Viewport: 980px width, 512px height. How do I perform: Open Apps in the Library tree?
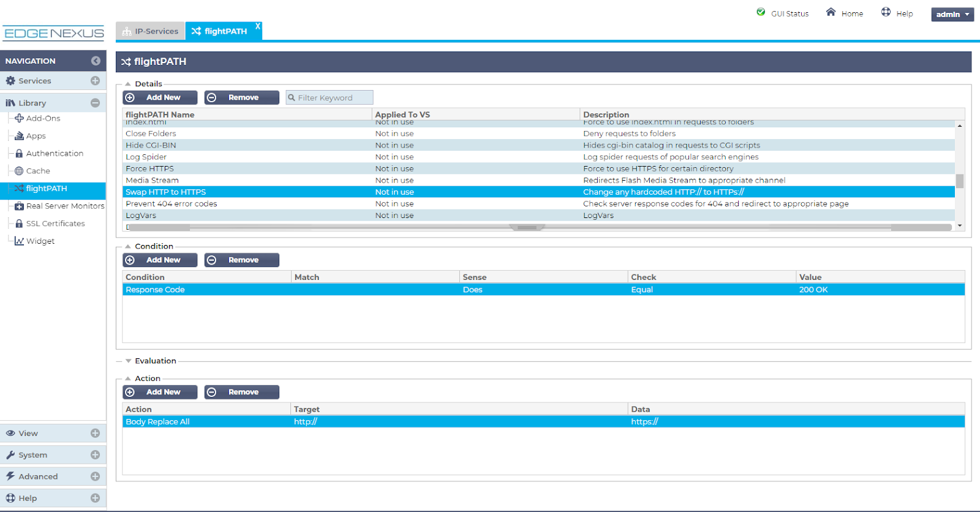36,136
